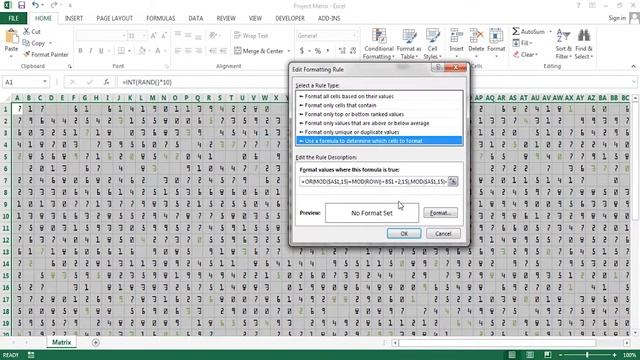Click the Borders icon in Font group

click(x=121, y=51)
